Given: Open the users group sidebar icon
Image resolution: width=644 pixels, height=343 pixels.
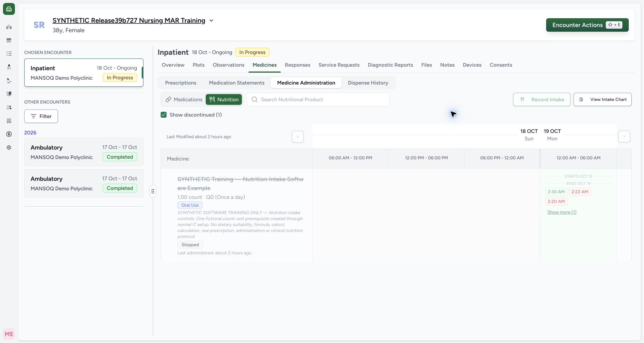Looking at the screenshot, I should click(x=9, y=107).
